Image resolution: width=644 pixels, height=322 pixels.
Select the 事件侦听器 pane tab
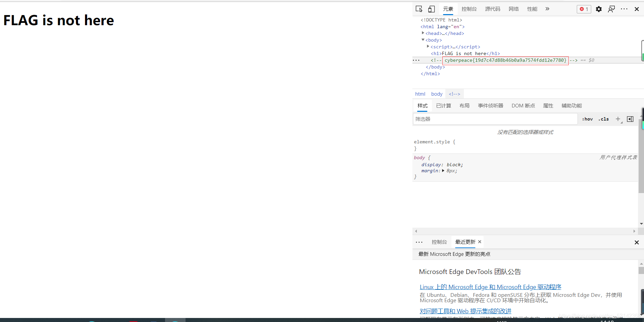click(491, 106)
